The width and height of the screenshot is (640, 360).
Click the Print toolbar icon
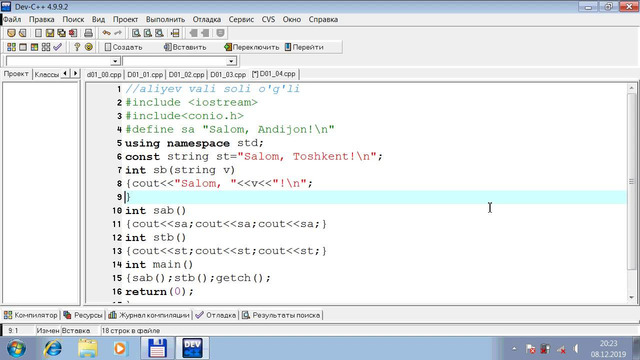[x=88, y=33]
